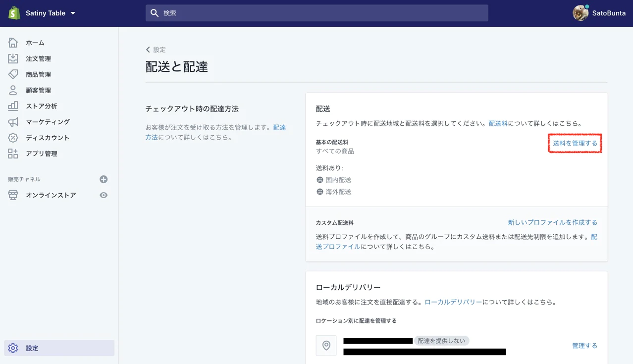Click 管理する for local delivery location
Image resolution: width=633 pixels, height=364 pixels.
click(584, 346)
